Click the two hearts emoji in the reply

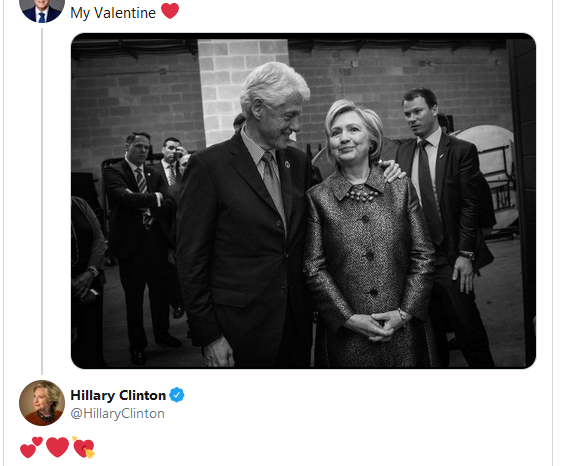click(x=31, y=447)
